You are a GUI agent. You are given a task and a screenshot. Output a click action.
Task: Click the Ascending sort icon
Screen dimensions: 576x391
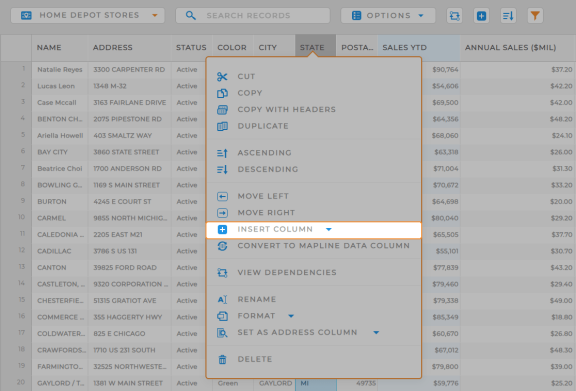click(222, 153)
